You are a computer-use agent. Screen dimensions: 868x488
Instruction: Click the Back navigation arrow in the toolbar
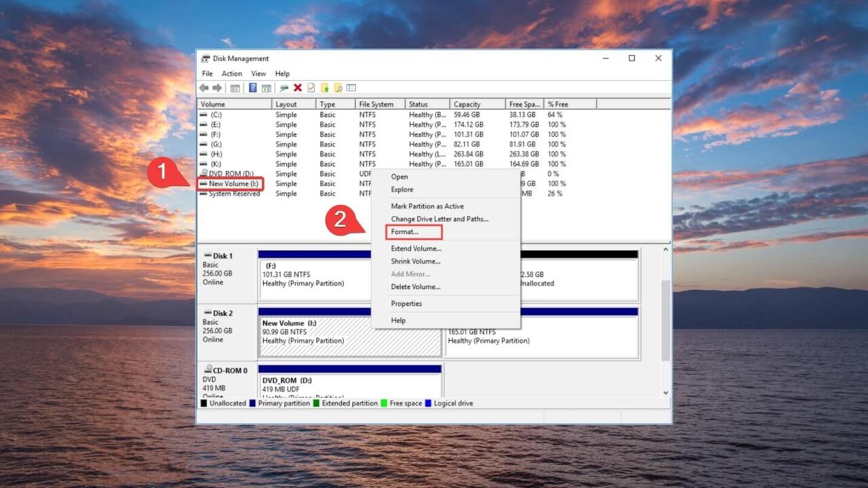click(203, 88)
